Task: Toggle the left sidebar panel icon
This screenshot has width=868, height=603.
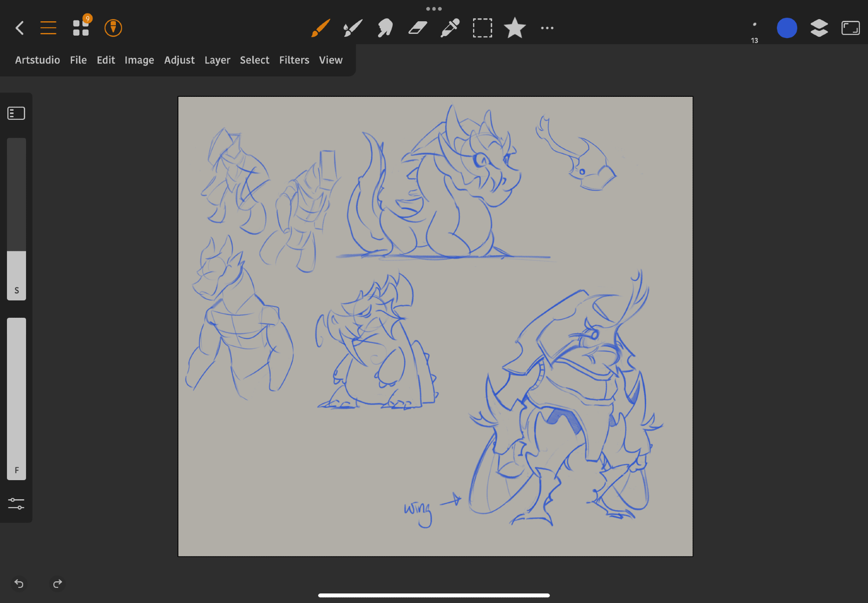Action: 16,113
